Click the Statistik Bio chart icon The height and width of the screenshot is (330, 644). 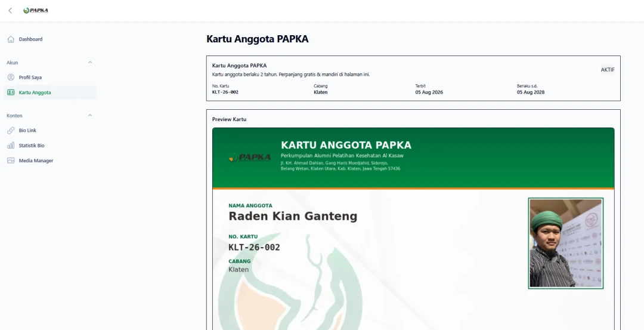tap(11, 146)
